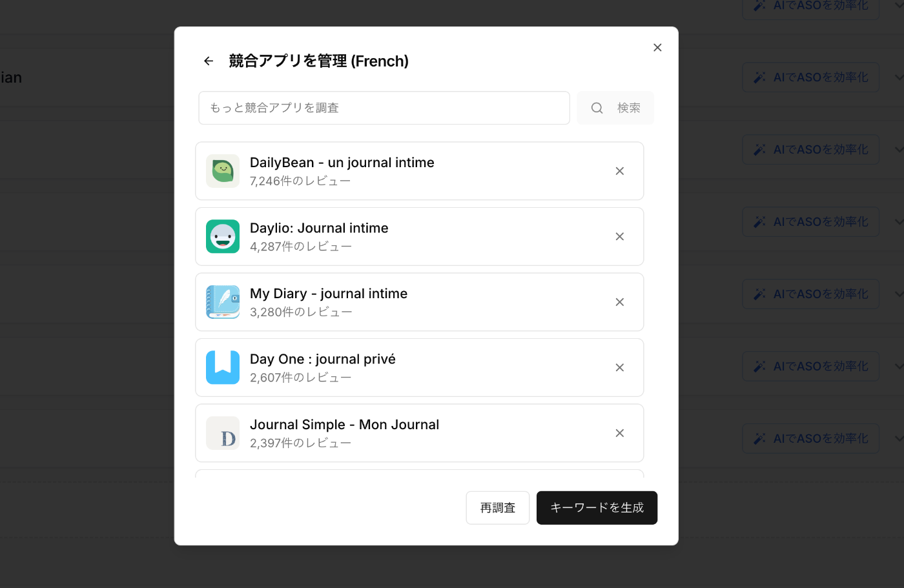The height and width of the screenshot is (588, 904).
Task: Click the Daylio app icon
Action: tap(222, 236)
